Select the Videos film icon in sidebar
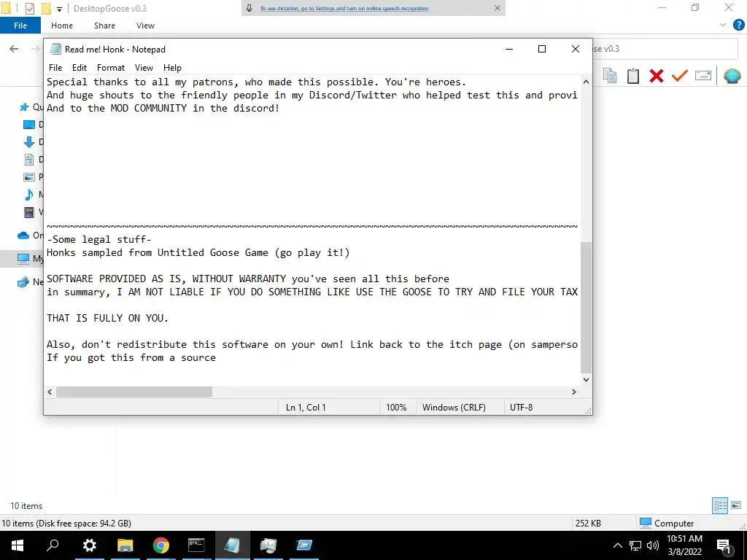 [x=29, y=212]
